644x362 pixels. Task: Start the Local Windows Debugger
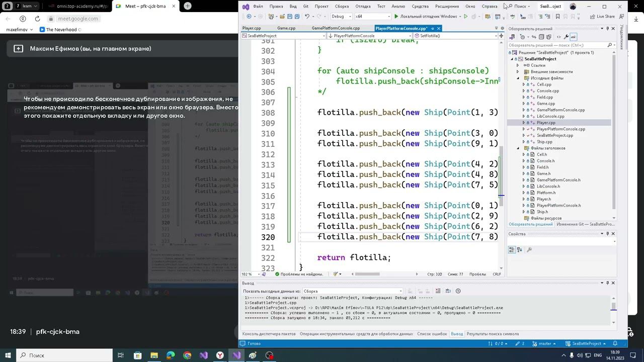point(426,17)
